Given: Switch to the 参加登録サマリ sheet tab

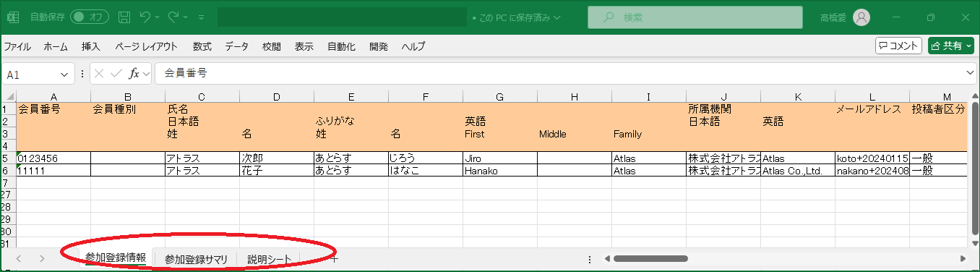Looking at the screenshot, I should pos(196,259).
